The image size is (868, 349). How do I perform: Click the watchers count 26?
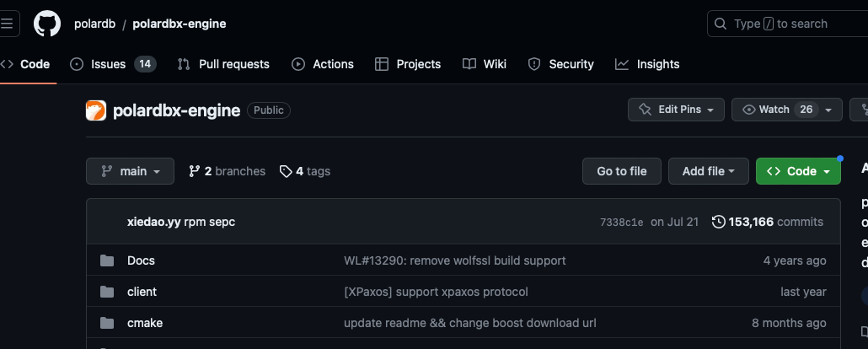coord(806,110)
